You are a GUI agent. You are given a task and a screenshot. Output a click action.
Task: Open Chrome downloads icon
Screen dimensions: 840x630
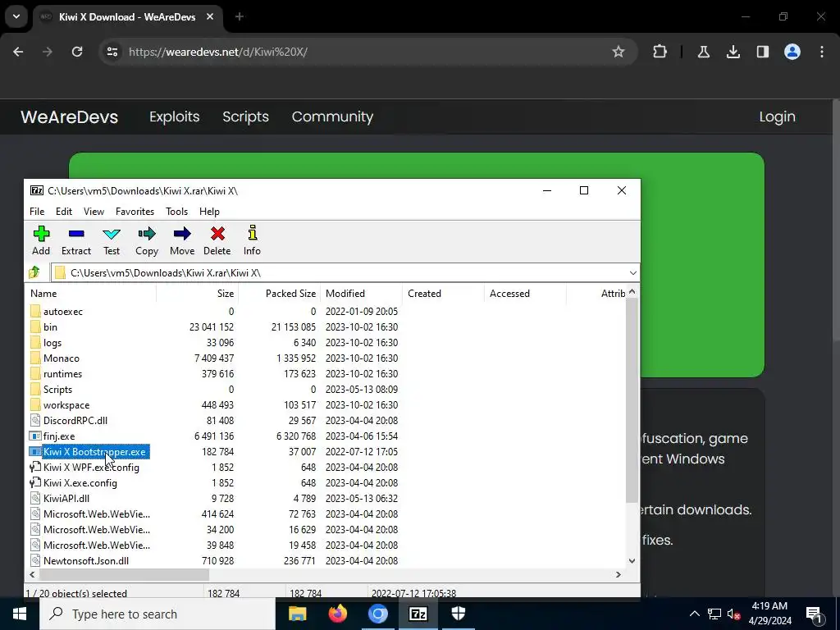pyautogui.click(x=733, y=52)
